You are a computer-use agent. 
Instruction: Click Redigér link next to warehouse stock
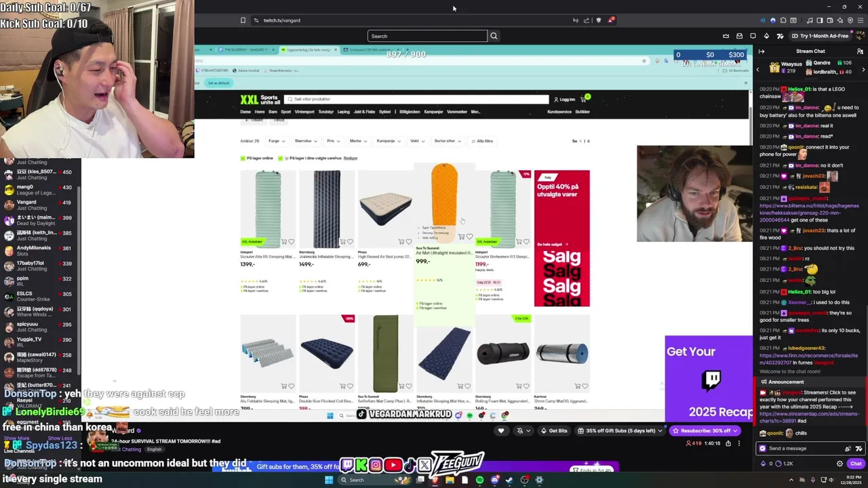pyautogui.click(x=351, y=158)
